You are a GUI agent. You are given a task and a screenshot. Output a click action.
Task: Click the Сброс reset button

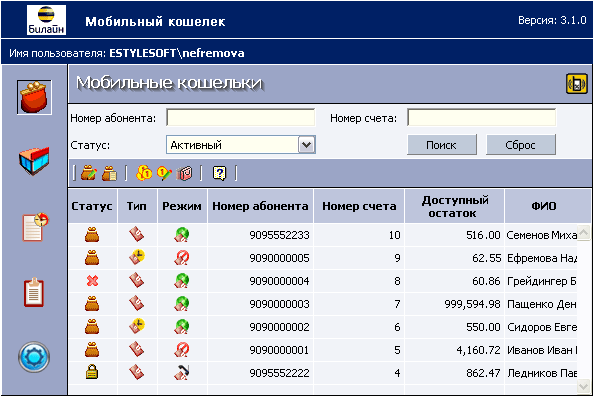(x=521, y=145)
